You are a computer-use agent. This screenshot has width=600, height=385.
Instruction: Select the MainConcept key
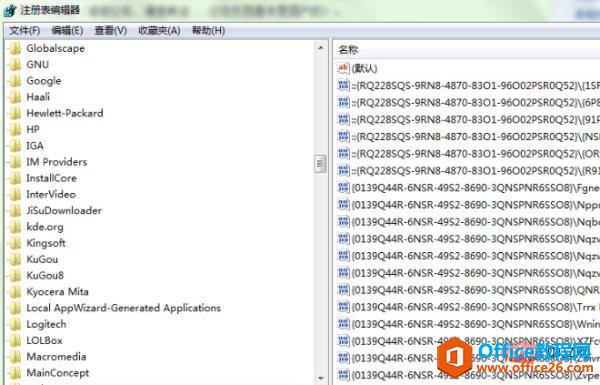57,373
